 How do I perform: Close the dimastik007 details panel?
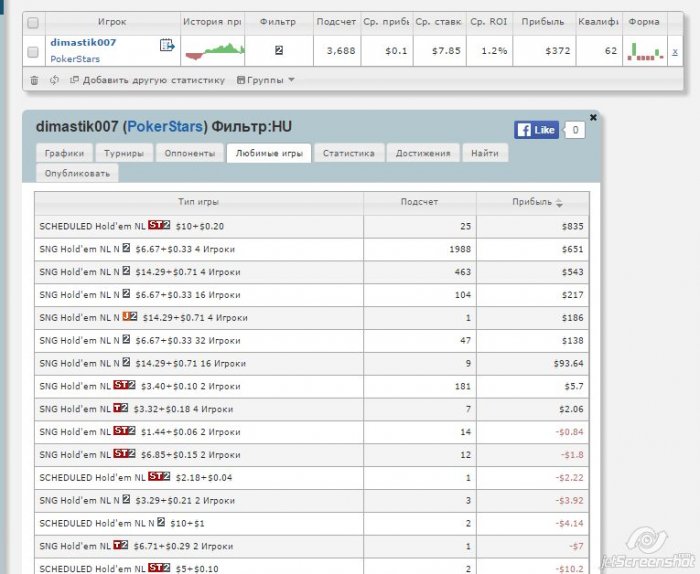(593, 117)
